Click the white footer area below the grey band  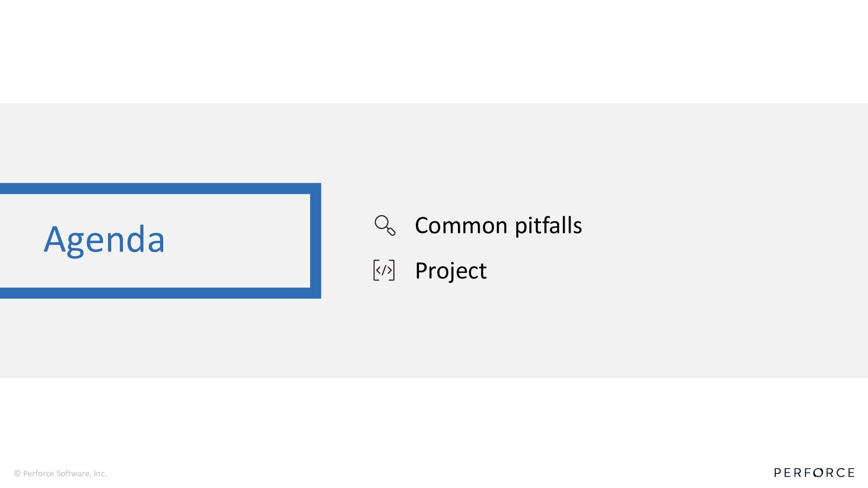(434, 420)
